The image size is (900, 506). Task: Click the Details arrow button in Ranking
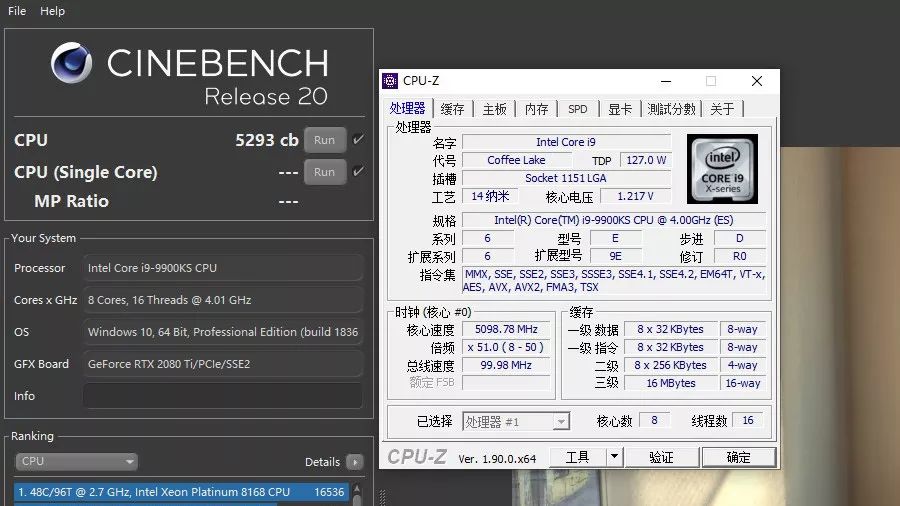pos(355,462)
